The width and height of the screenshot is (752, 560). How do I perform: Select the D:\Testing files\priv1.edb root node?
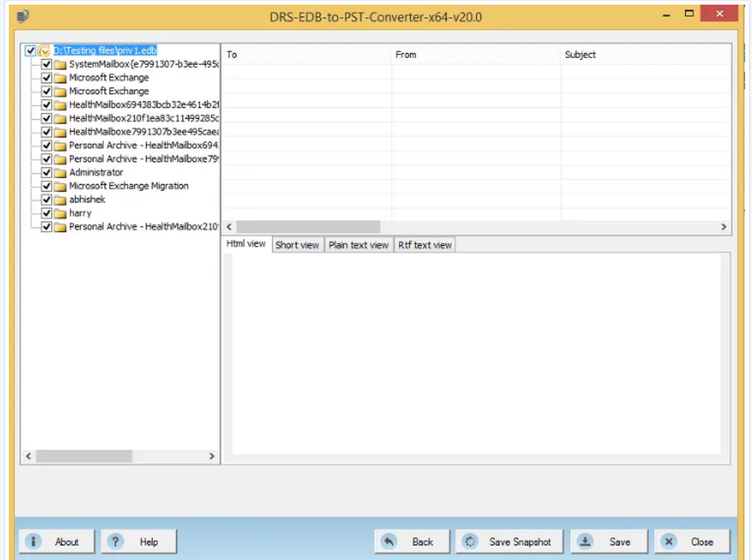click(105, 50)
